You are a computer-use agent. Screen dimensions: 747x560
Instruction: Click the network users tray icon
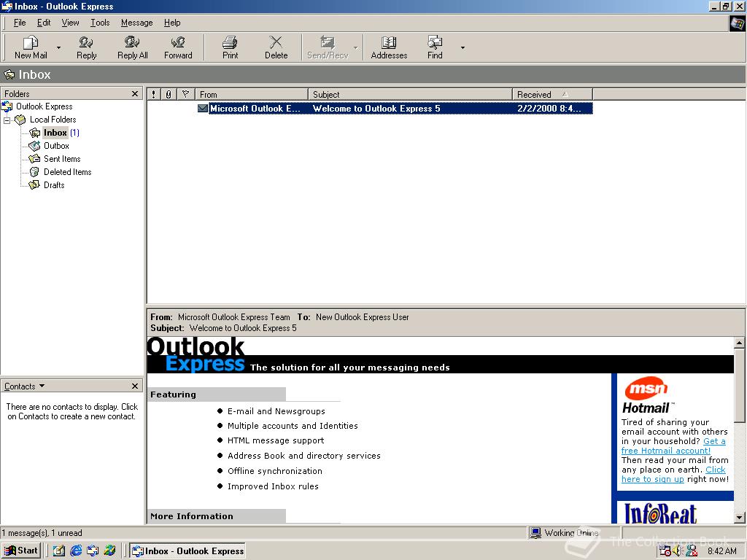point(692,551)
